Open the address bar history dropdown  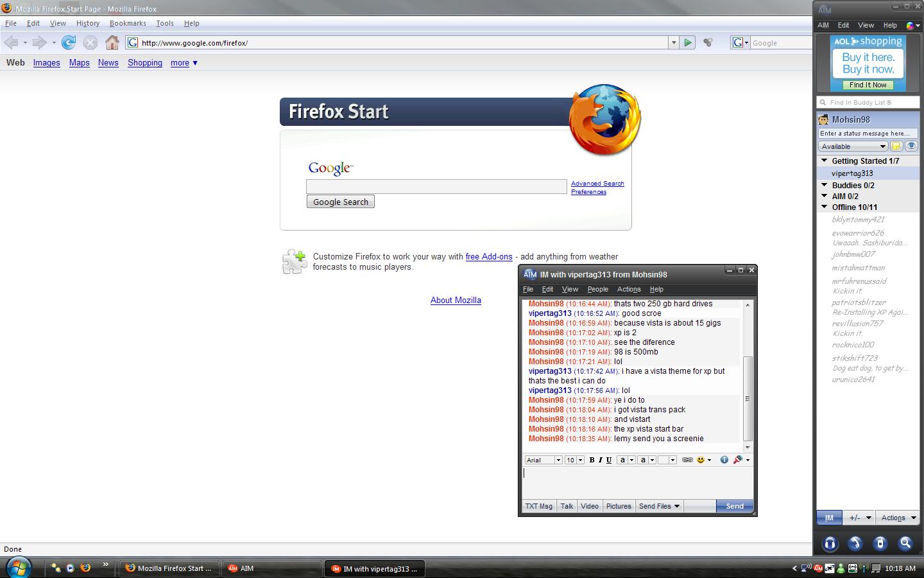(674, 42)
